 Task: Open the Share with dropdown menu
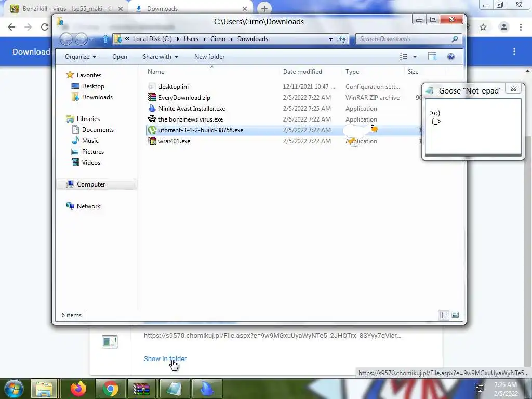[x=161, y=57]
